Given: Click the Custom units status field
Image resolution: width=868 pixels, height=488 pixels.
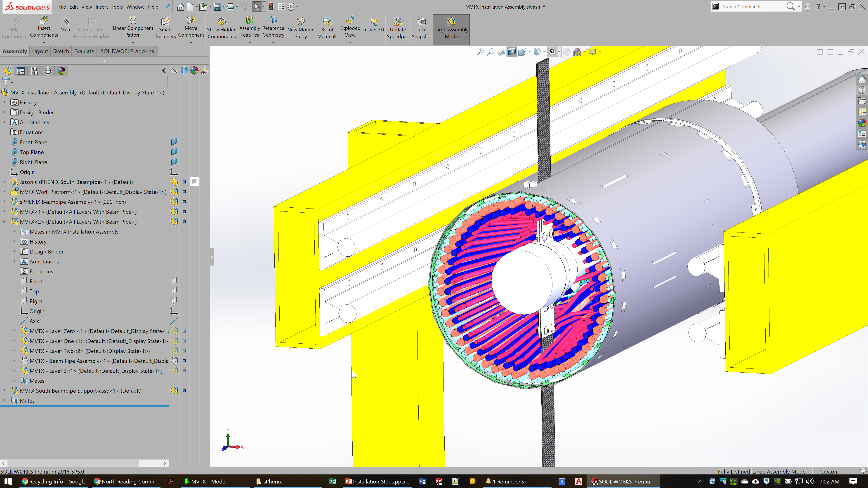Looking at the screenshot, I should click(829, 472).
